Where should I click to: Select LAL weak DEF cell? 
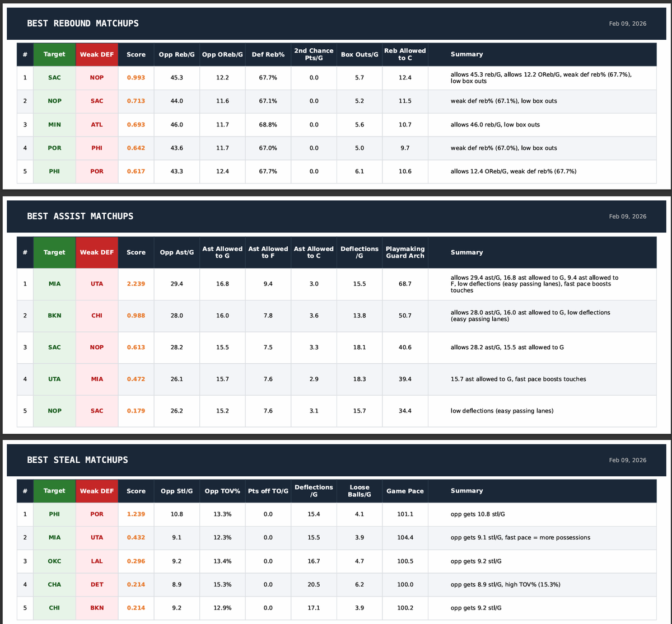97,561
